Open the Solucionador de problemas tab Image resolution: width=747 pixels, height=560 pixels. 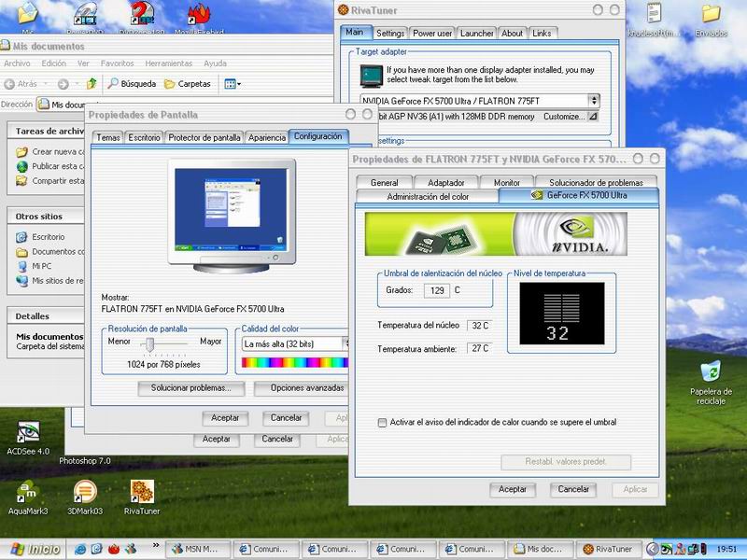(596, 182)
